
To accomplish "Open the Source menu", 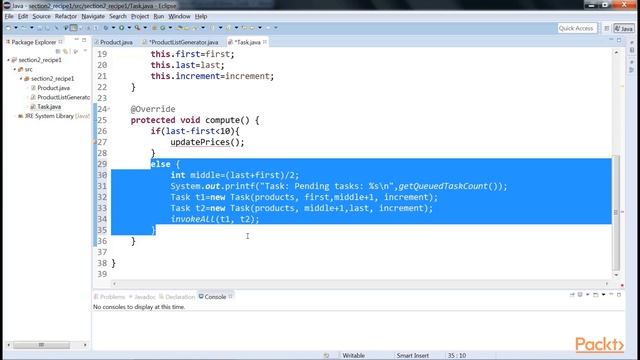I will (x=41, y=16).
